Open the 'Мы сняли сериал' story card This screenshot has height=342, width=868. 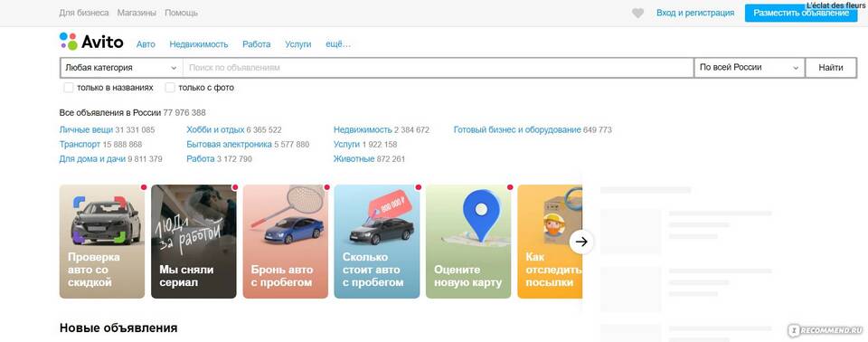click(x=193, y=242)
